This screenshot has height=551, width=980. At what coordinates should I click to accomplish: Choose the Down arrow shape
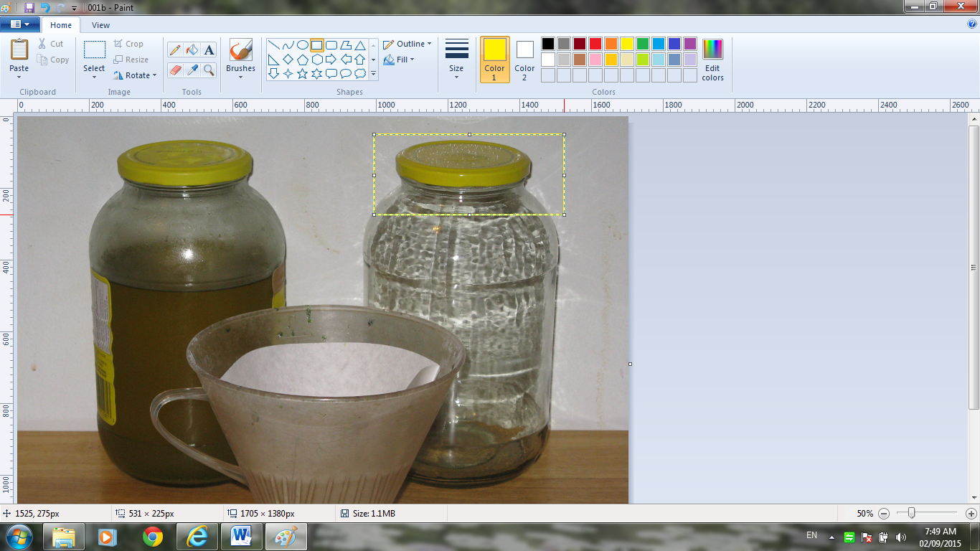[x=273, y=73]
